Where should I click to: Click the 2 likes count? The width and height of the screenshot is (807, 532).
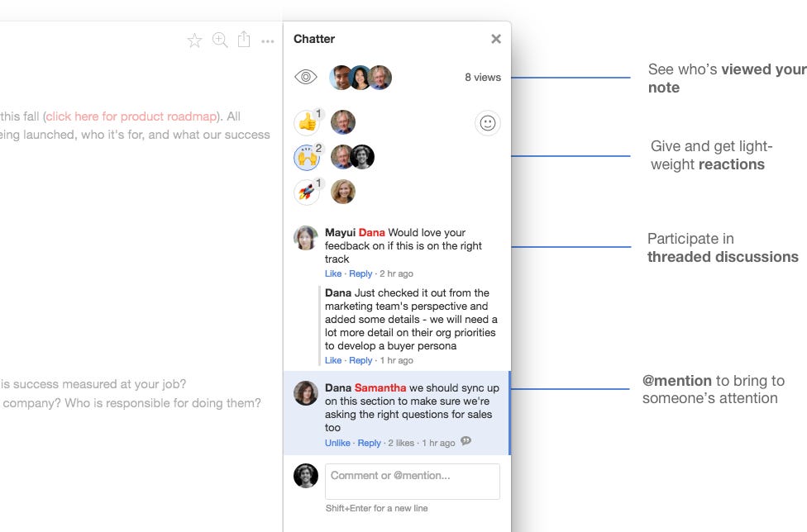click(401, 443)
